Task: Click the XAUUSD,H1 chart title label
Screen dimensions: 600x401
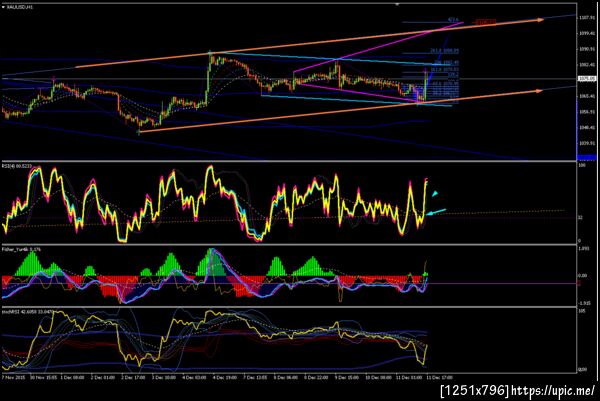Action: tap(20, 7)
